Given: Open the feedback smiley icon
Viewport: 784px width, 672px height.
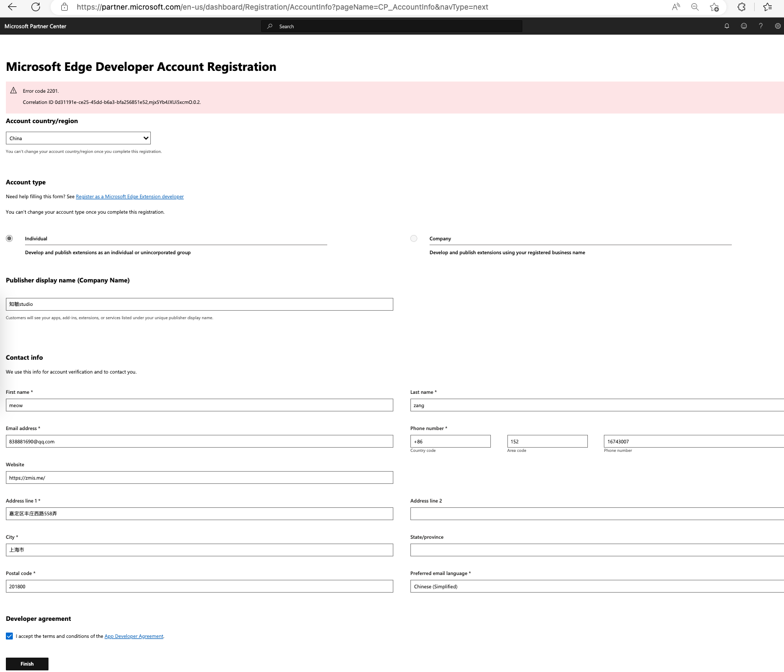Looking at the screenshot, I should coord(743,26).
